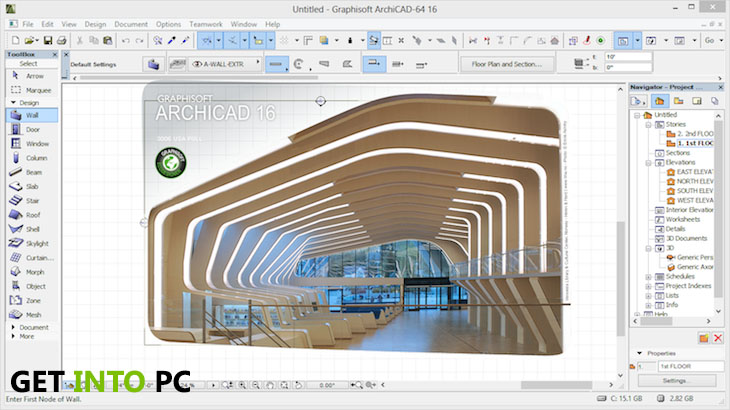The width and height of the screenshot is (730, 410).
Task: Activate the Roof tool
Action: pyautogui.click(x=32, y=215)
